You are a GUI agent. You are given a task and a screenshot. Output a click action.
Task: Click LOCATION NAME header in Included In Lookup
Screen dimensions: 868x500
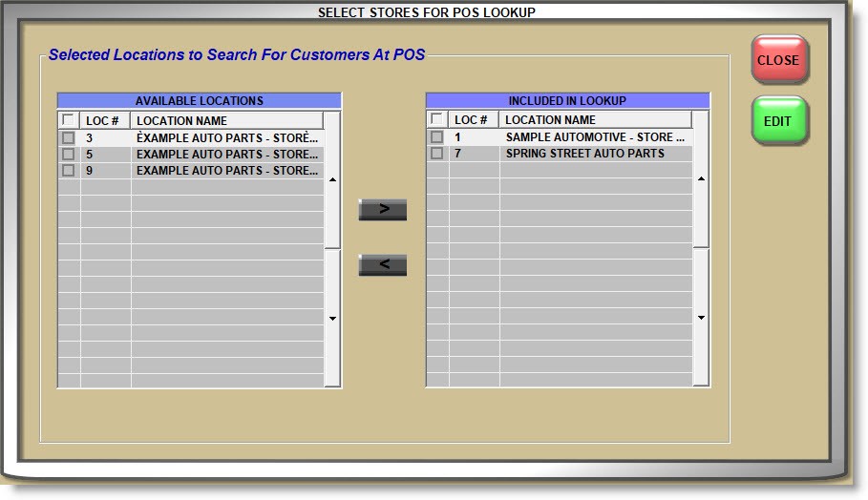(x=595, y=120)
